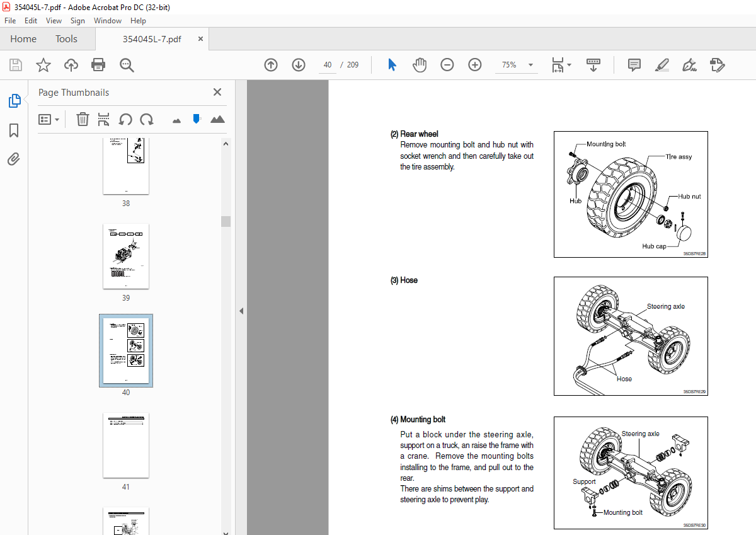Activate the hand pan tool

click(420, 65)
